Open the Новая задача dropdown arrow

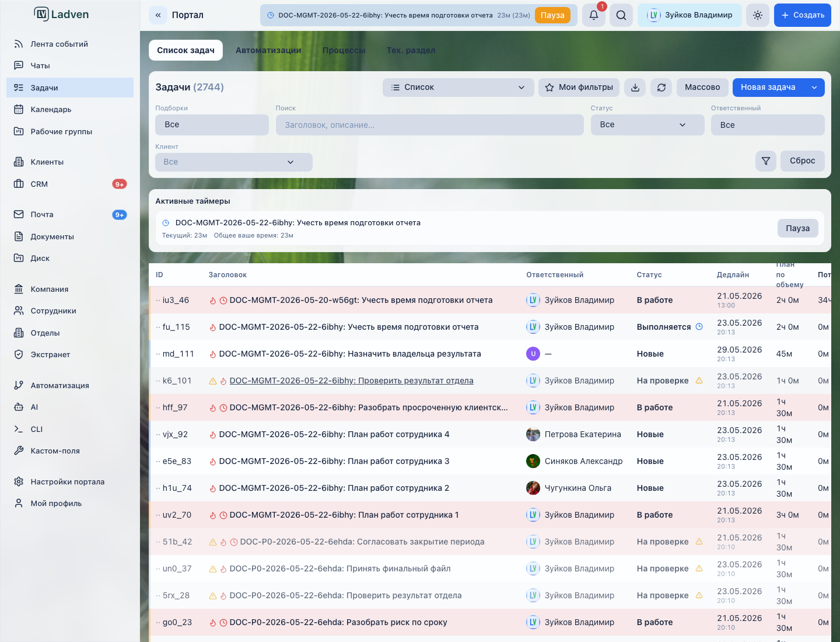[814, 88]
